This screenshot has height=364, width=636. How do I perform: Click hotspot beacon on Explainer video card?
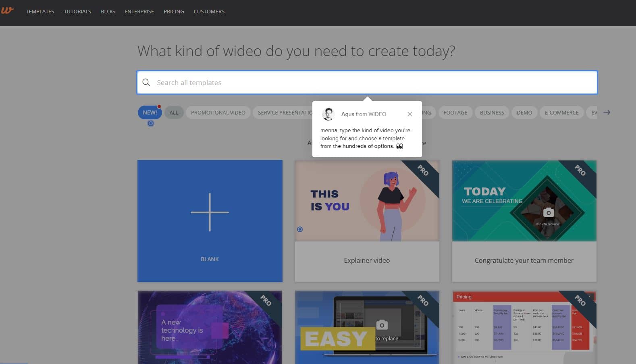tap(300, 229)
